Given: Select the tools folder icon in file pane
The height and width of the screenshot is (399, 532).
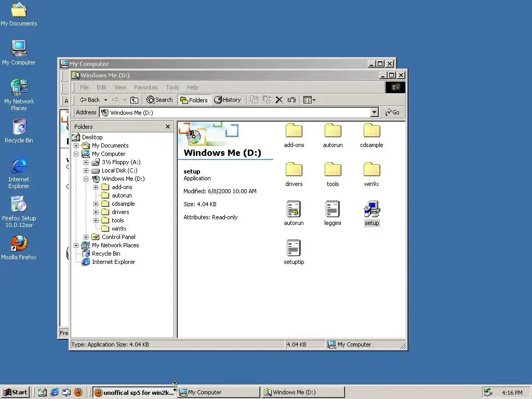Looking at the screenshot, I should click(332, 170).
